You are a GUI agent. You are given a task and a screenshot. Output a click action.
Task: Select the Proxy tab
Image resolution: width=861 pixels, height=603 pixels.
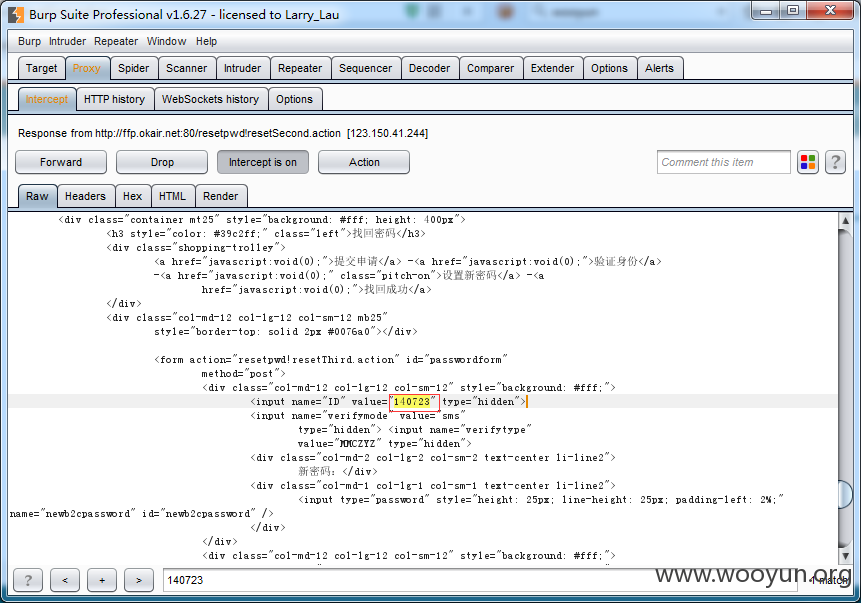click(x=87, y=68)
